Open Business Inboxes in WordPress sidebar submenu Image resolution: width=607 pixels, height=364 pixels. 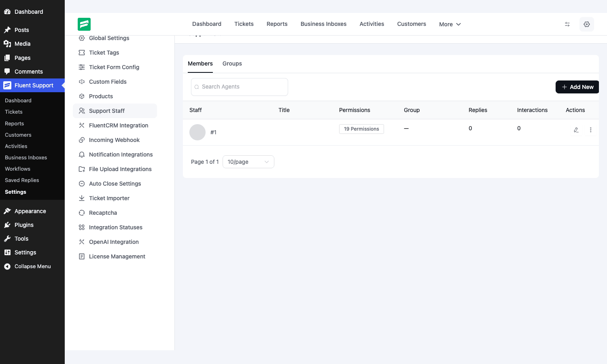[x=26, y=158]
